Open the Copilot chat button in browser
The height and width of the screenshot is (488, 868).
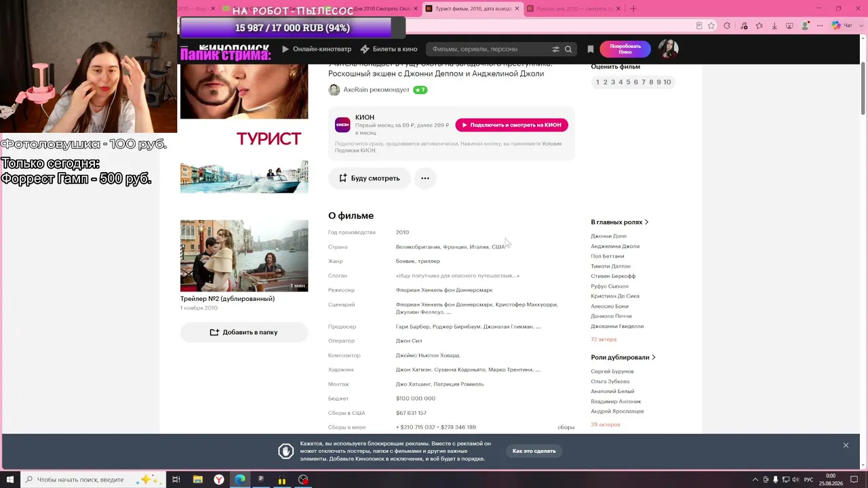coord(842,26)
